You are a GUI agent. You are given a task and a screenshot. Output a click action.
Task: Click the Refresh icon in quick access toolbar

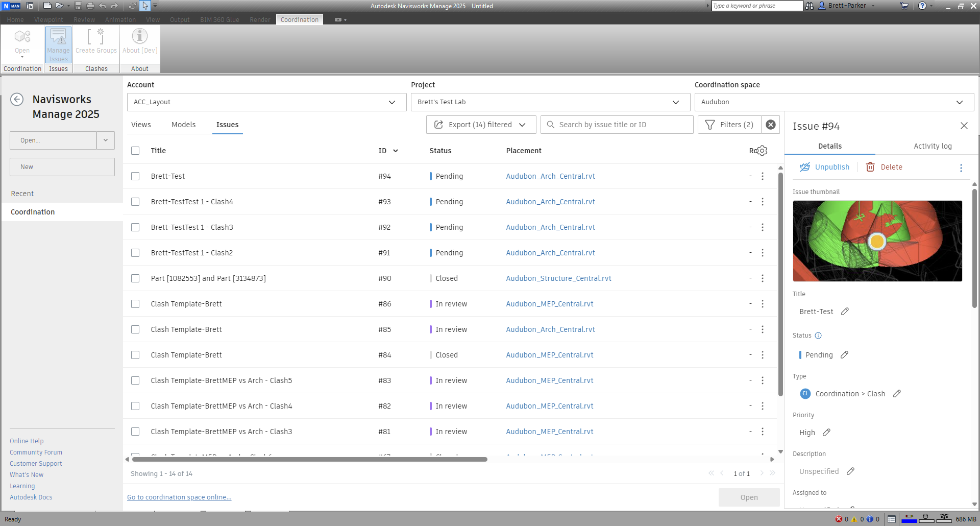point(132,6)
